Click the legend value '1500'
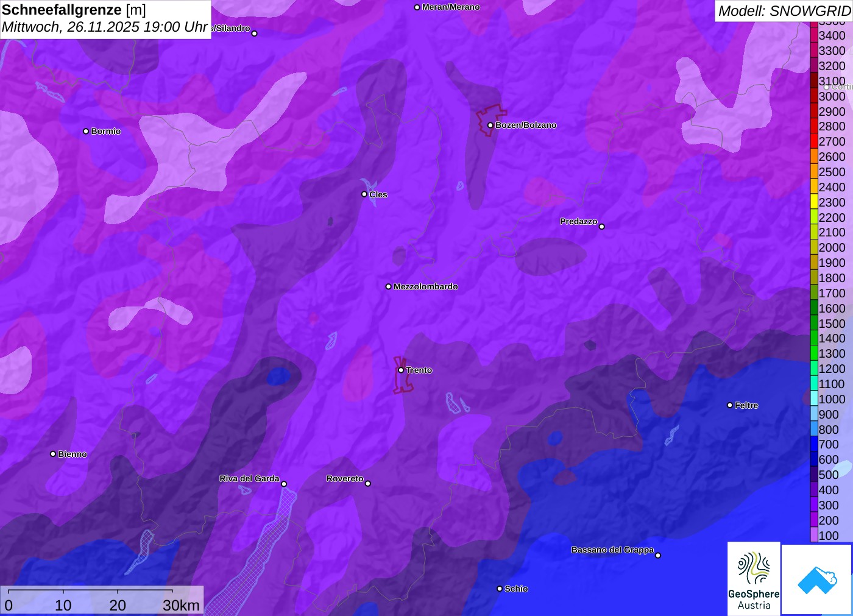This screenshot has width=853, height=616. pos(832,324)
